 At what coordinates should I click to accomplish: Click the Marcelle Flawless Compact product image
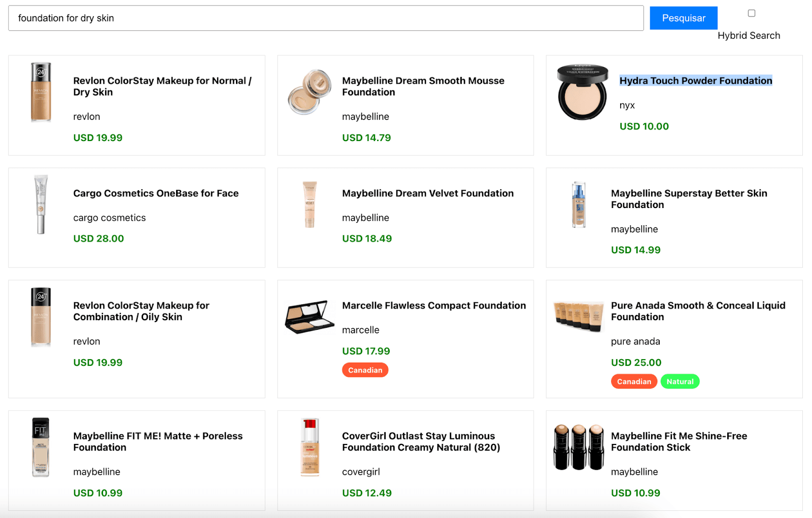[x=310, y=317]
